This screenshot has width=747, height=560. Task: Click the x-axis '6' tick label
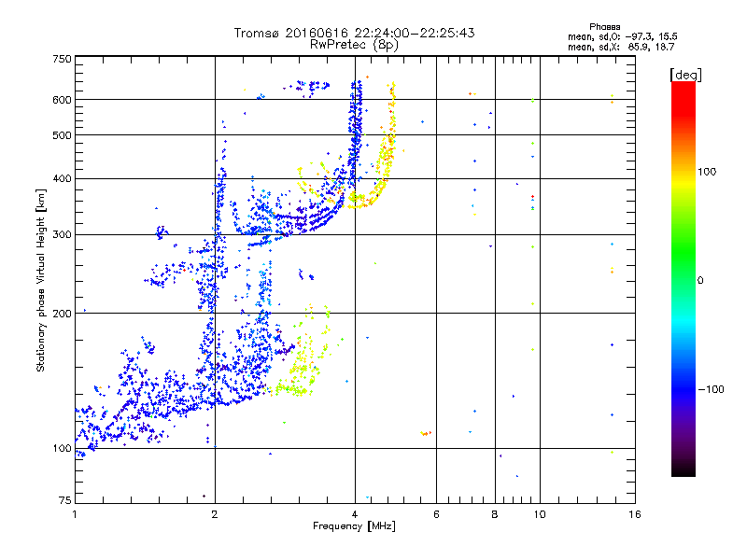click(436, 514)
